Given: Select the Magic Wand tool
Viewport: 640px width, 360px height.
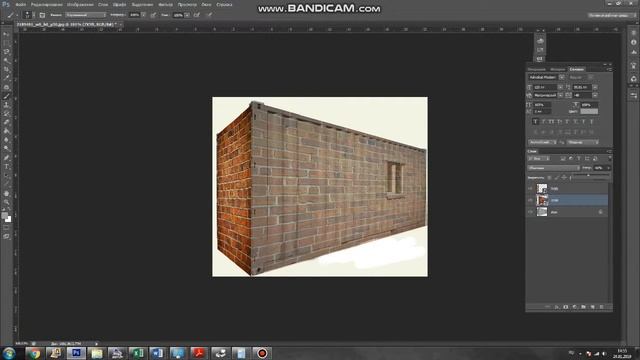Looking at the screenshot, I should pos(7,61).
